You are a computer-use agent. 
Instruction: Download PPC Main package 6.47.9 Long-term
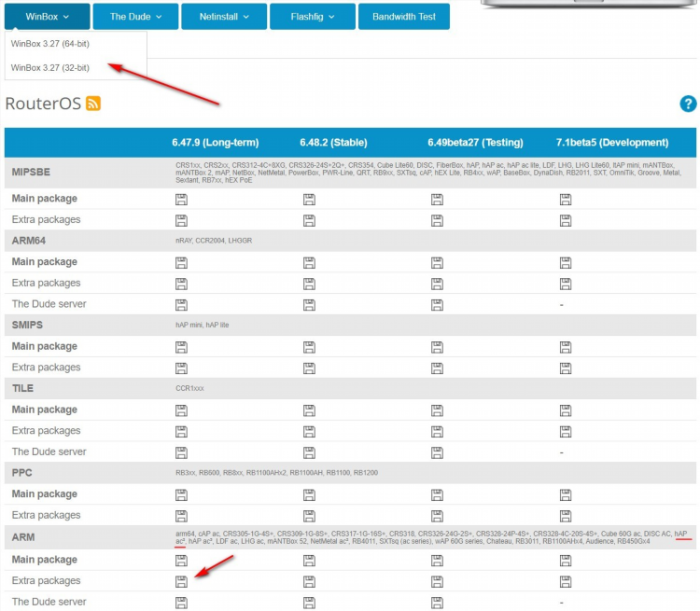click(181, 495)
